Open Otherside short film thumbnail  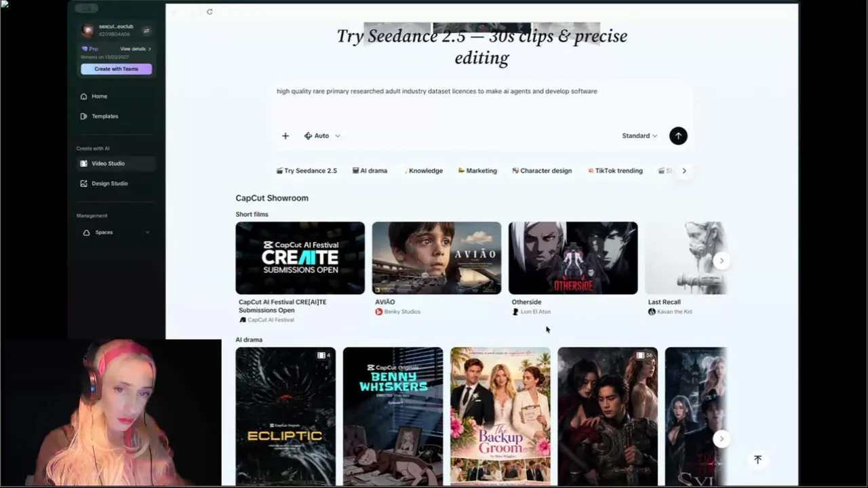tap(573, 258)
